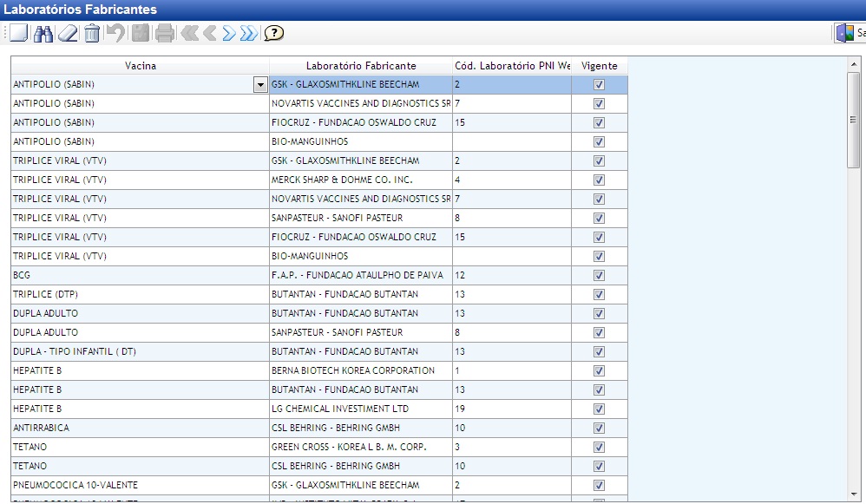Click the scrollbar down arrow

point(854,494)
